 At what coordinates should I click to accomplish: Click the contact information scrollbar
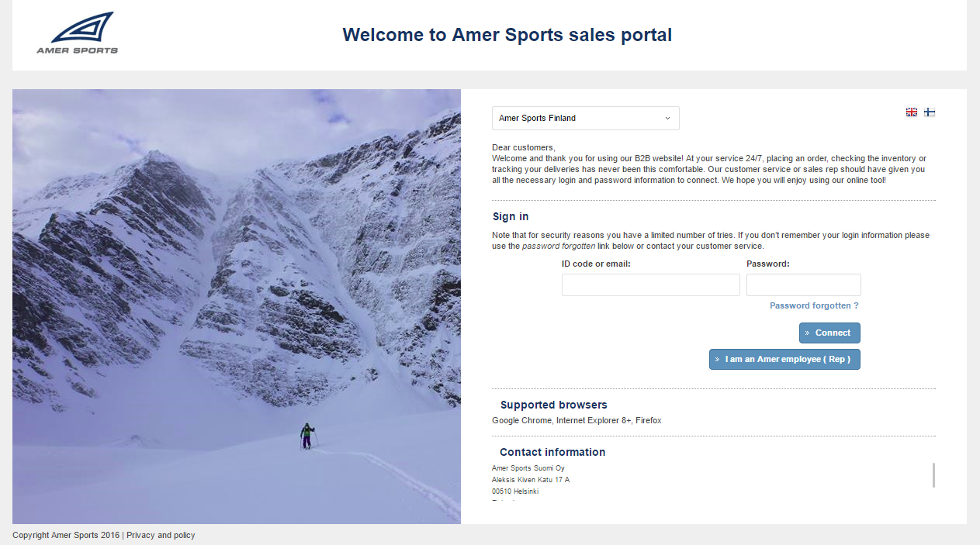pos(933,475)
